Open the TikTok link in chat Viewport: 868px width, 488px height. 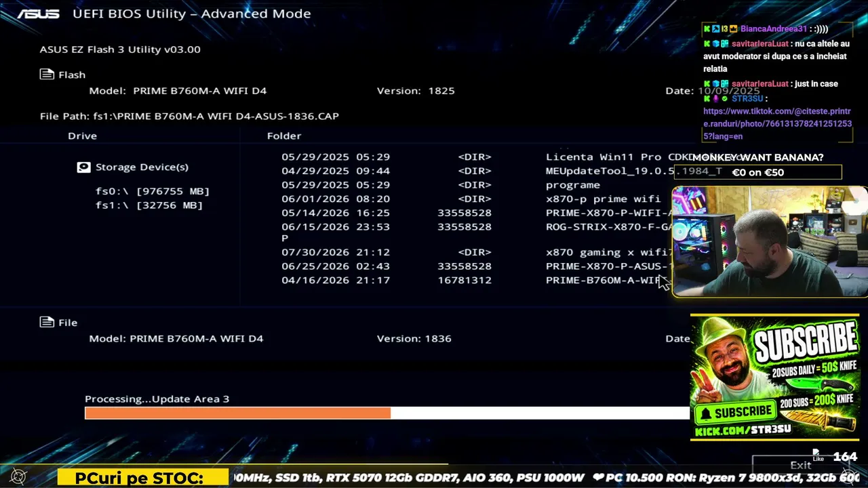point(777,123)
